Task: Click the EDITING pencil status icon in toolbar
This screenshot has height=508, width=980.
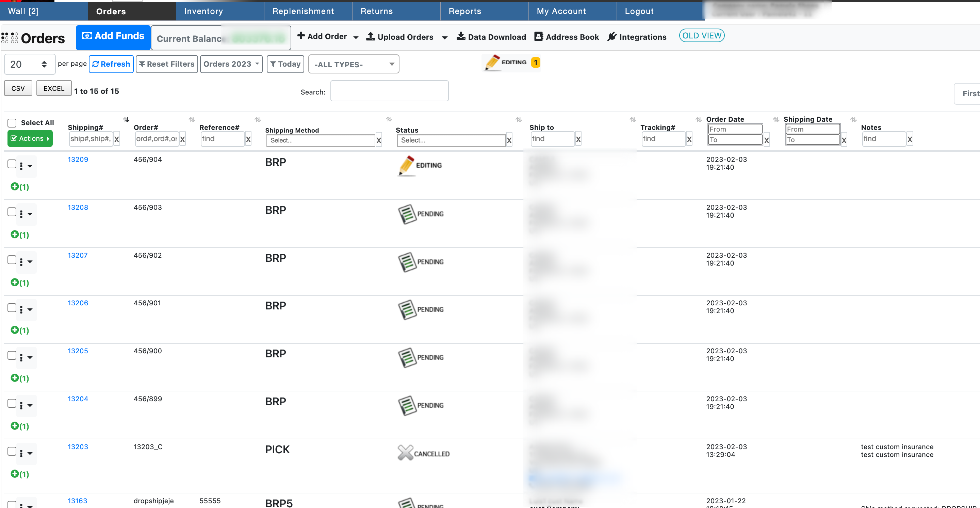Action: (x=492, y=62)
